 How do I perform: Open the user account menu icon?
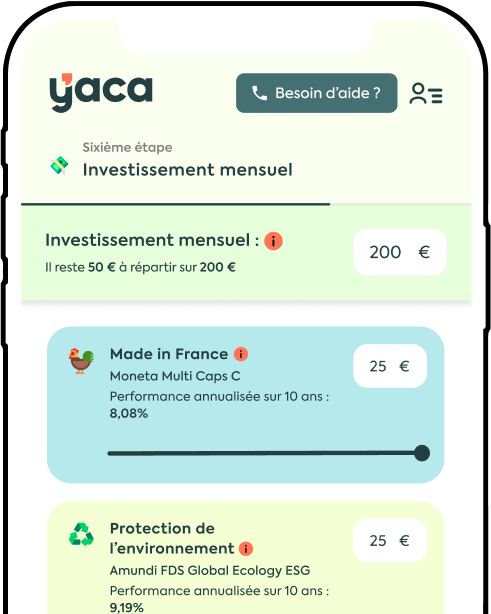(426, 93)
